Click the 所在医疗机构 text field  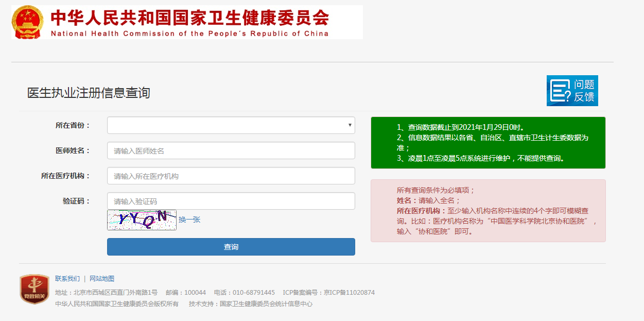click(x=231, y=176)
